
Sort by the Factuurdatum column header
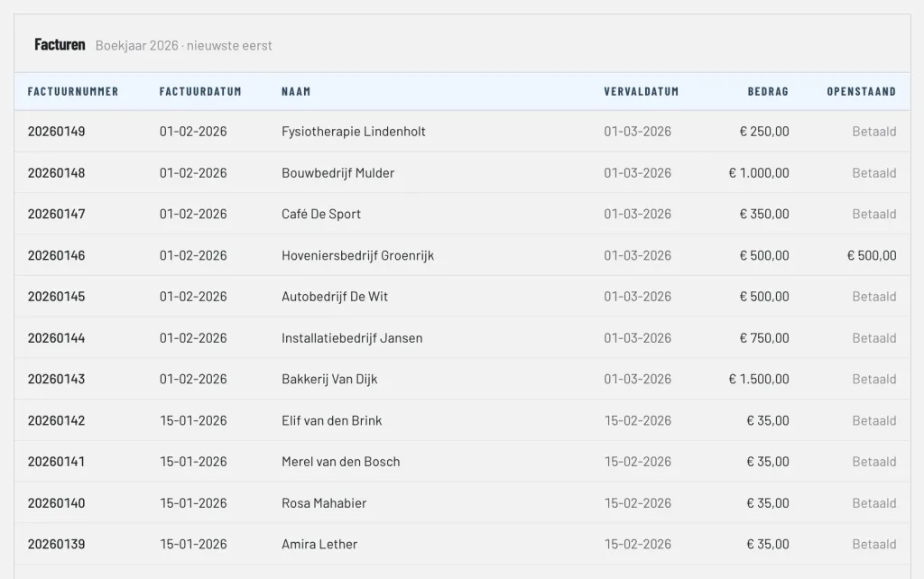tap(200, 91)
